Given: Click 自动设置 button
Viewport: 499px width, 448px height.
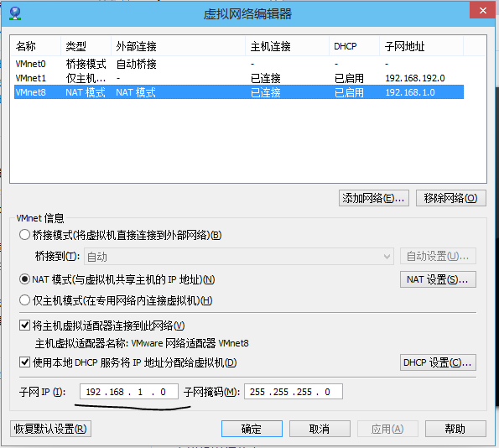Looking at the screenshot, I should point(438,257).
